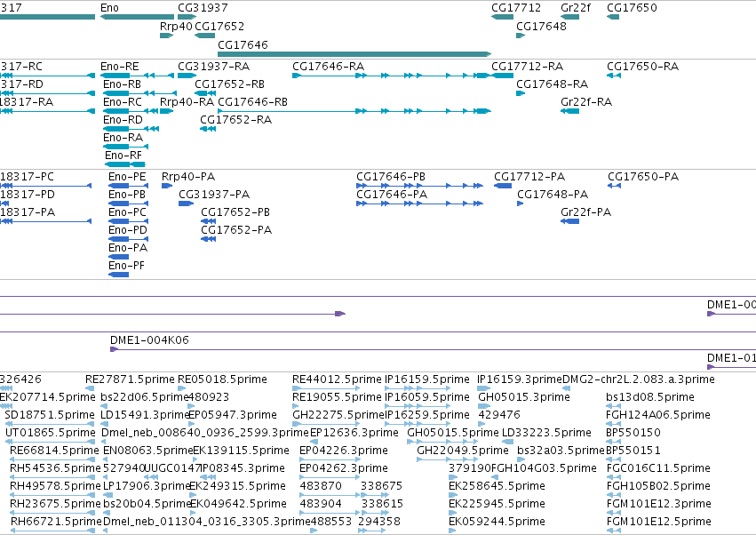Click the Eno-PE protein feature
Screen dimensions: 756x535
point(128,186)
